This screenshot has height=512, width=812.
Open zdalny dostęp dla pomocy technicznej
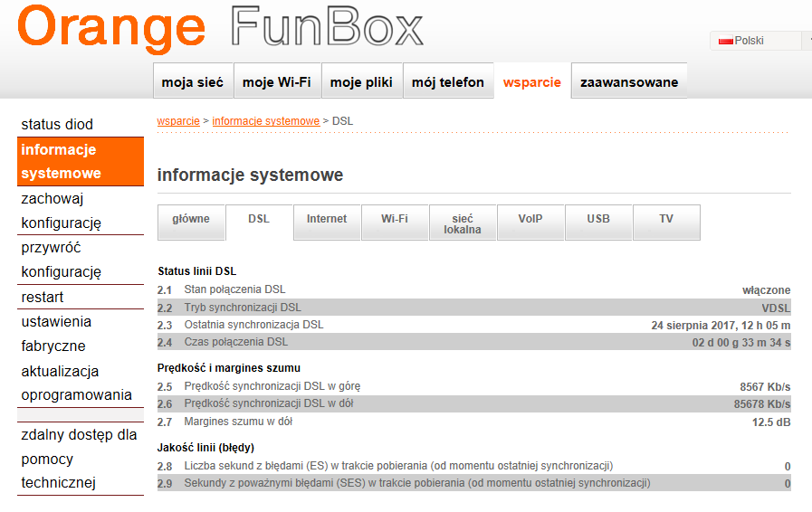click(81, 459)
